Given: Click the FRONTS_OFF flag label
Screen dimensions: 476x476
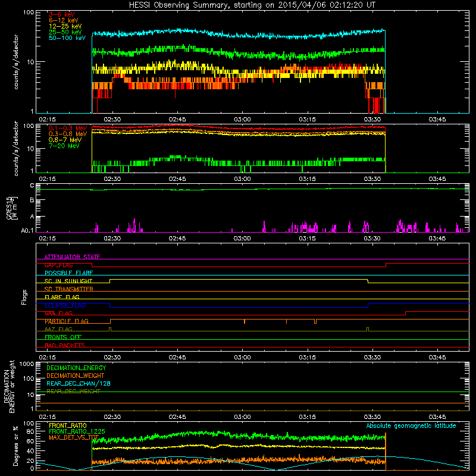Looking at the screenshot, I should [63, 337].
